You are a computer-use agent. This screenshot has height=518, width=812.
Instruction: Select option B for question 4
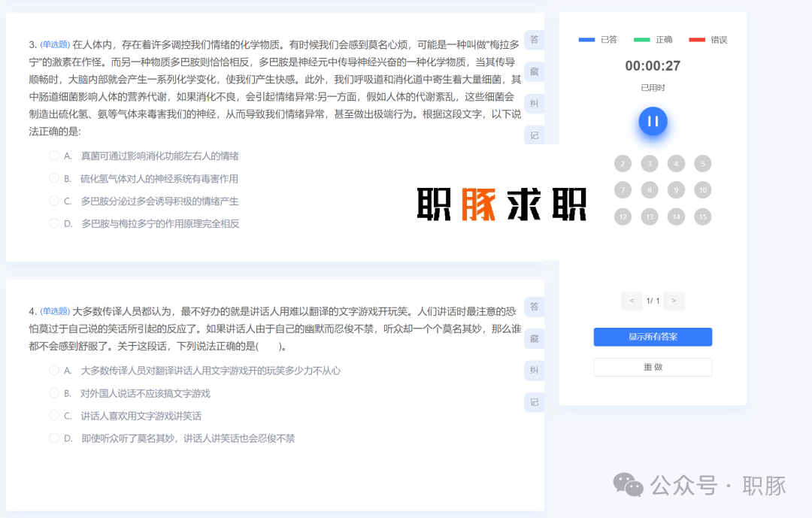pos(53,392)
